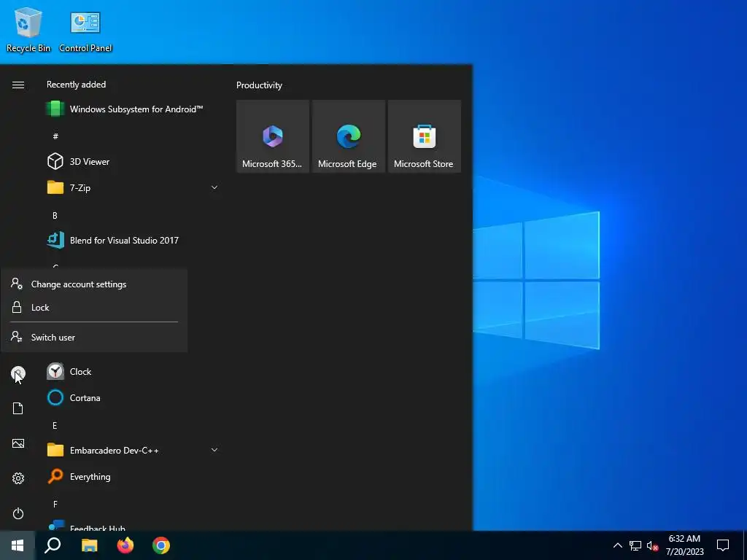This screenshot has height=560, width=747.
Task: Open the Control Panel desktop icon
Action: (85, 31)
